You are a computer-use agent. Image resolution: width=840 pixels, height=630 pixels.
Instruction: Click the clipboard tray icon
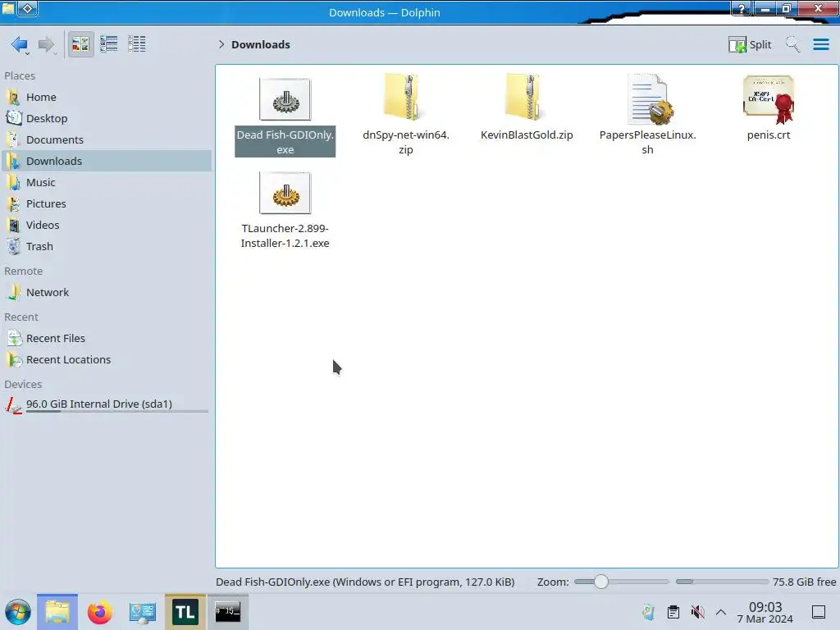tap(673, 612)
